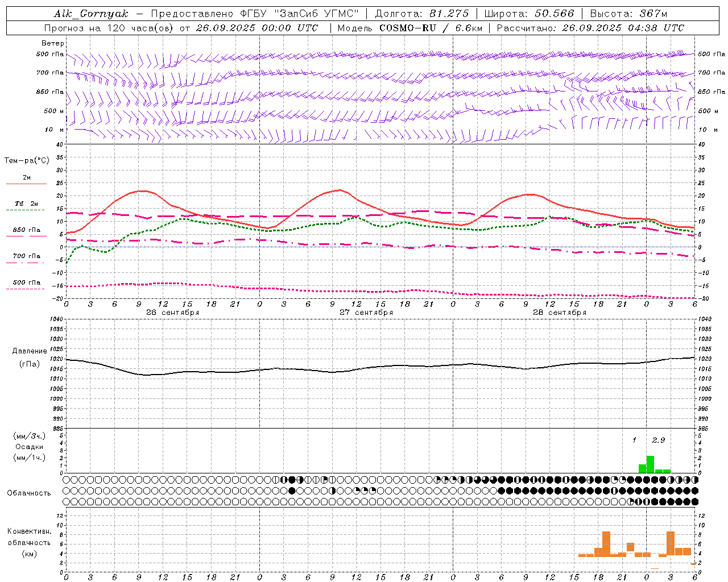Image resolution: width=728 pixels, height=582 pixels.
Task: Click the '1040' value on left pressure axis
Action: coord(56,319)
